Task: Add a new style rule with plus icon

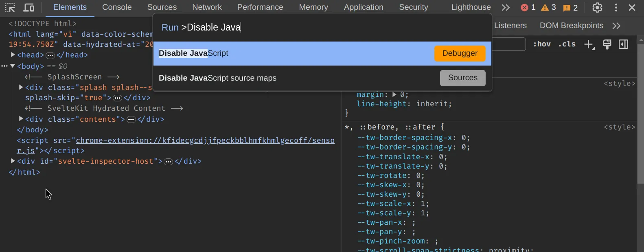Action: tap(589, 44)
